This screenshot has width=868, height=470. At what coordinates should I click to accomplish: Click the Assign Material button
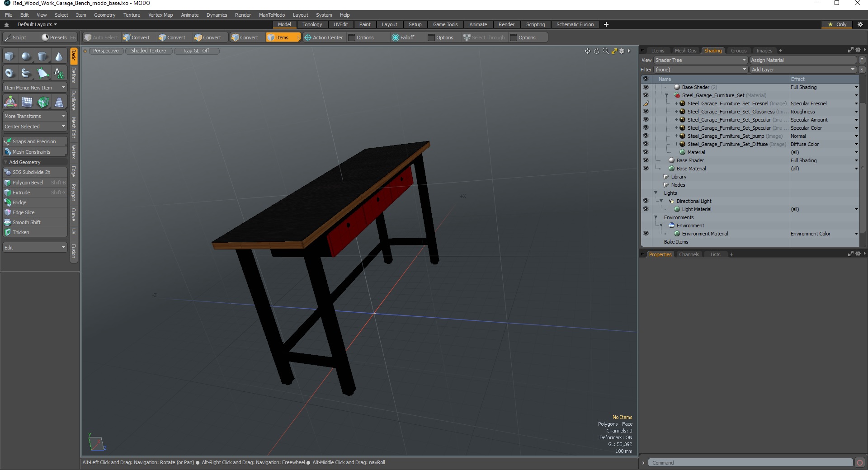pyautogui.click(x=803, y=60)
